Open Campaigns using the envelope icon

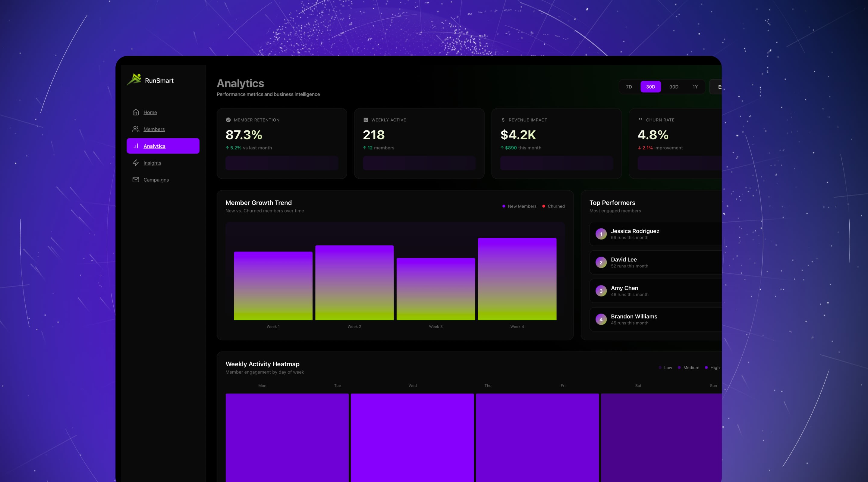tap(136, 180)
